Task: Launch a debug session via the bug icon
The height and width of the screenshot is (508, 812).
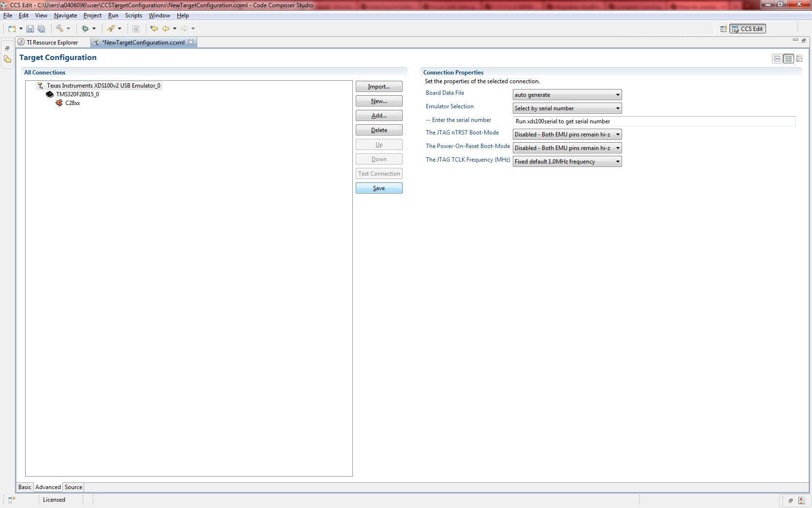Action: 86,29
